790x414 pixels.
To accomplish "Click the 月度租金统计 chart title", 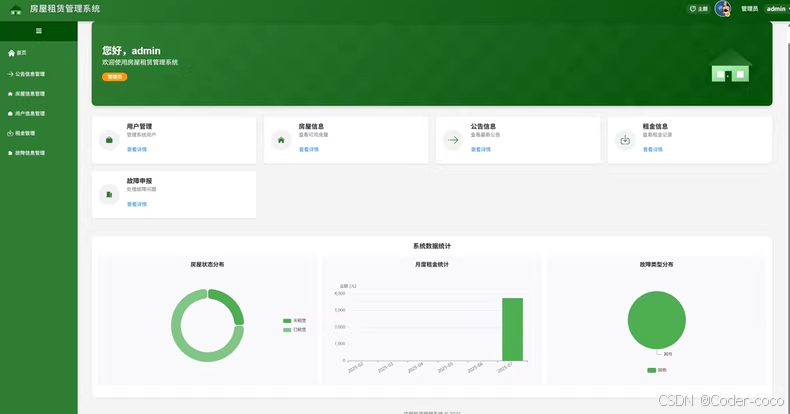I will (432, 264).
